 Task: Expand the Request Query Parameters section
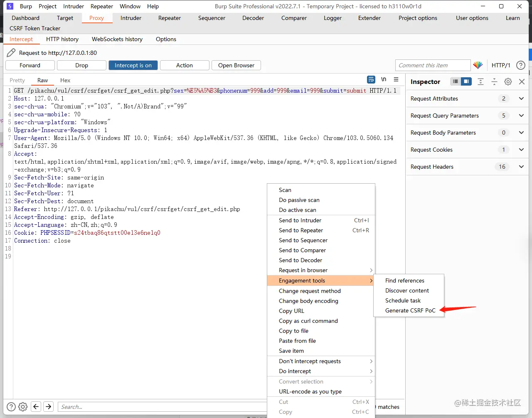(x=521, y=116)
